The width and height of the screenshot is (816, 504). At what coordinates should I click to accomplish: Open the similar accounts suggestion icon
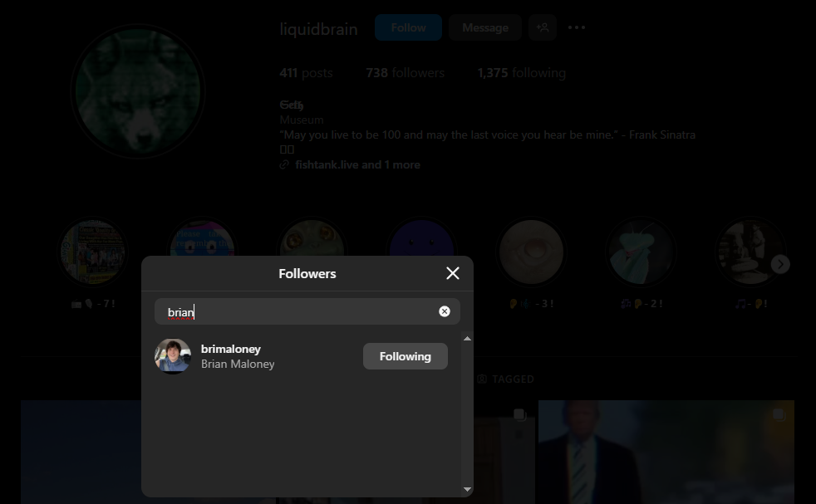click(543, 27)
